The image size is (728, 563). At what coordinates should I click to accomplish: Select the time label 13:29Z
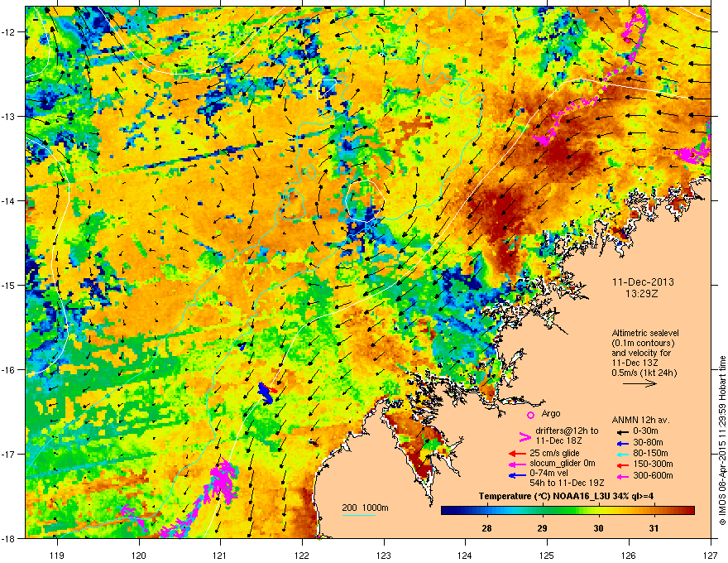coord(643,294)
